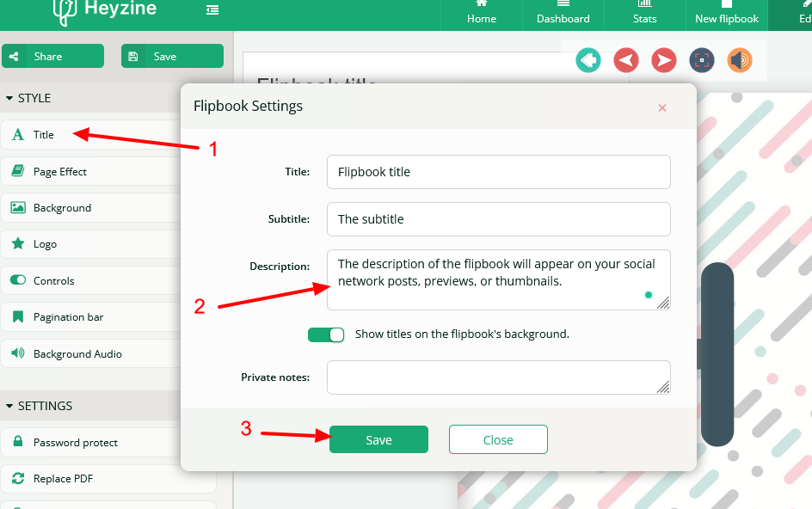Open the Controls option
The height and width of the screenshot is (509, 812).
coord(90,280)
